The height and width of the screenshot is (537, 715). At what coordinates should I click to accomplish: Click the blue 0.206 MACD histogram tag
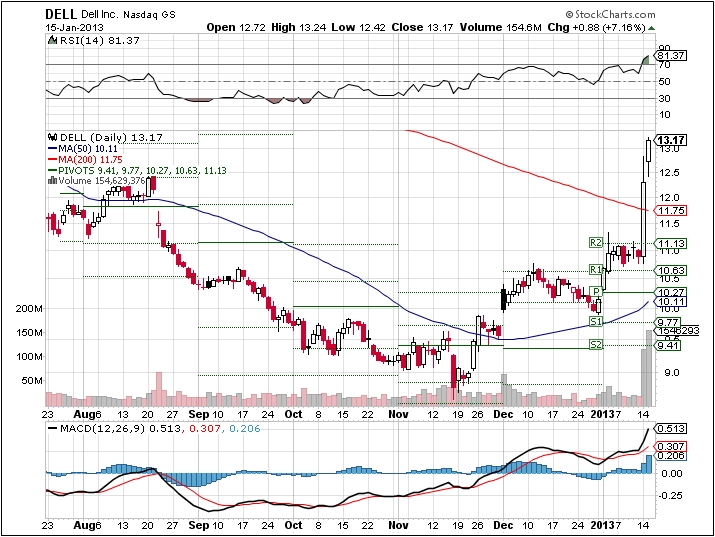[x=670, y=455]
